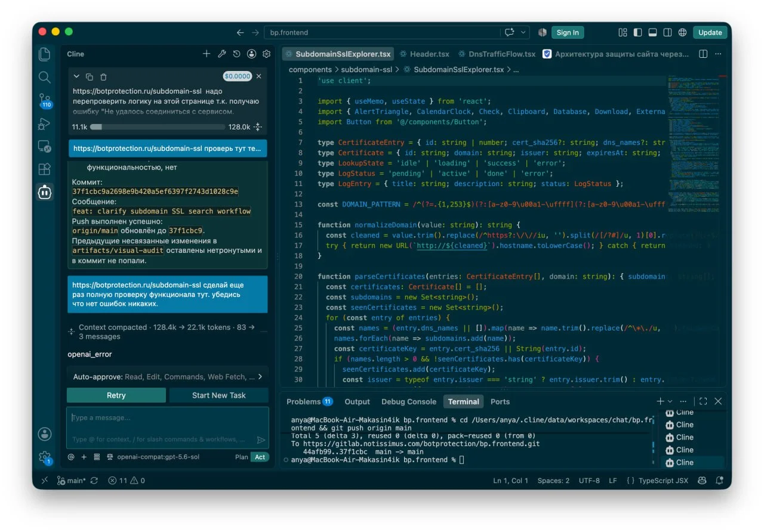The height and width of the screenshot is (532, 764).
Task: Open Cline rules stack icon below the message box
Action: pos(97,457)
